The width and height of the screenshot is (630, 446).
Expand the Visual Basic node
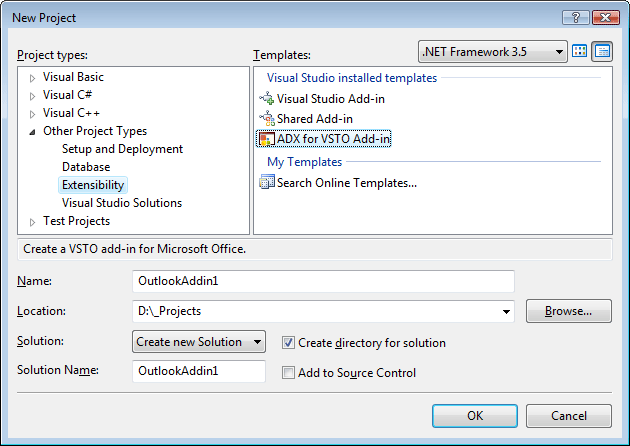(x=33, y=78)
